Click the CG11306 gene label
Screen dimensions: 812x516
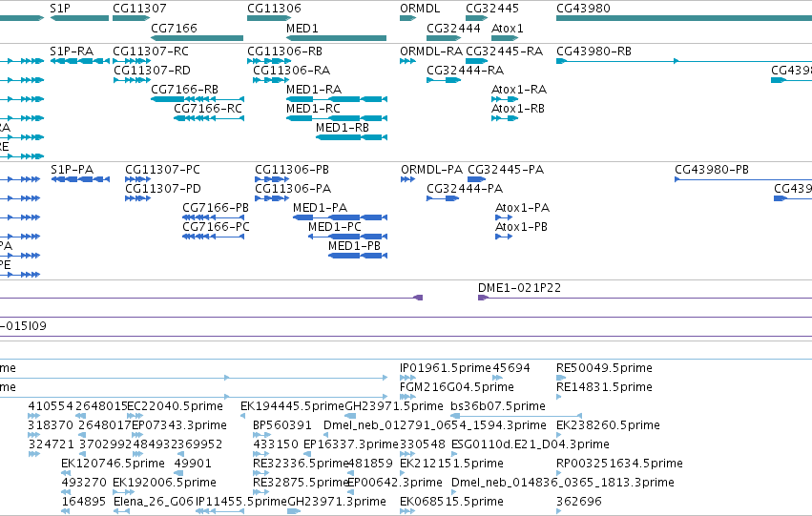click(274, 9)
